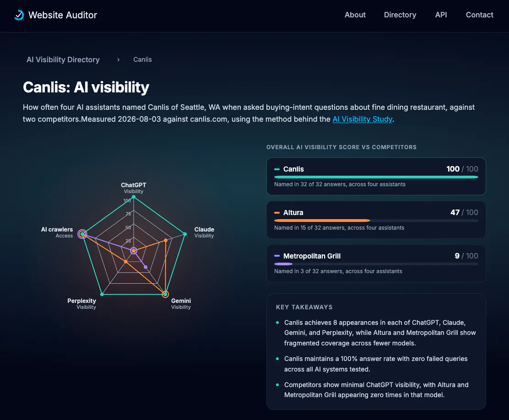This screenshot has width=509, height=420.
Task: Select the Metropolitan Grill competitor card
Action: (x=376, y=263)
